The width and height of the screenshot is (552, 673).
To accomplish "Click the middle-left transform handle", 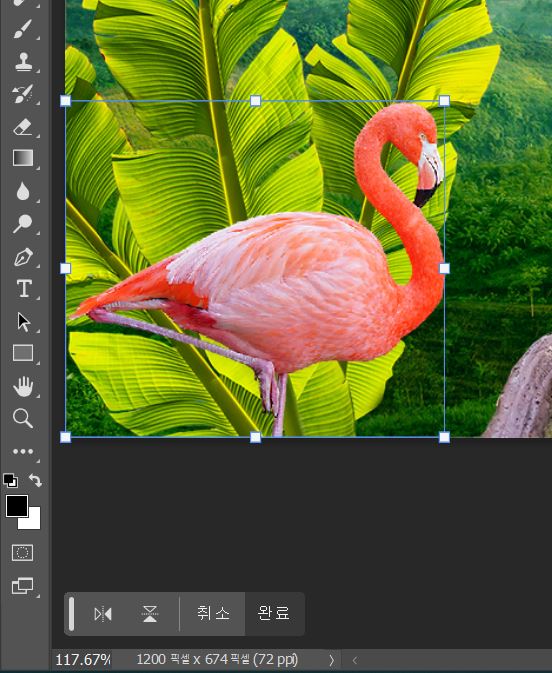I will [x=65, y=269].
